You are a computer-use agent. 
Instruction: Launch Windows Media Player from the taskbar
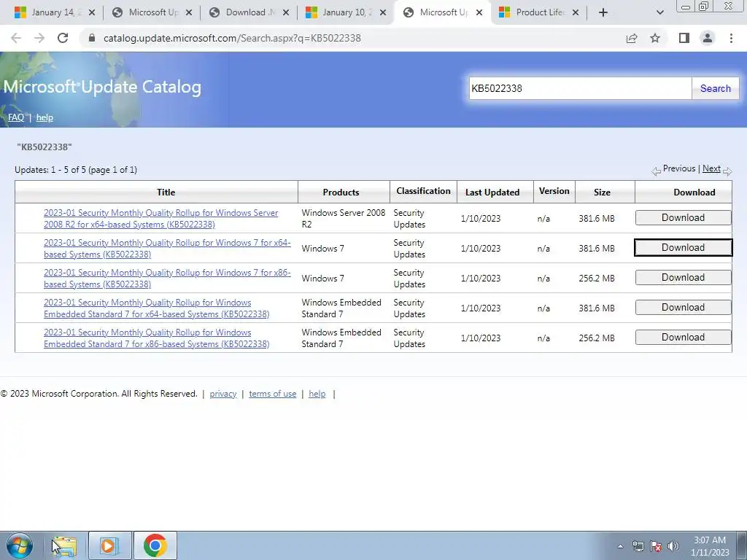click(x=109, y=545)
